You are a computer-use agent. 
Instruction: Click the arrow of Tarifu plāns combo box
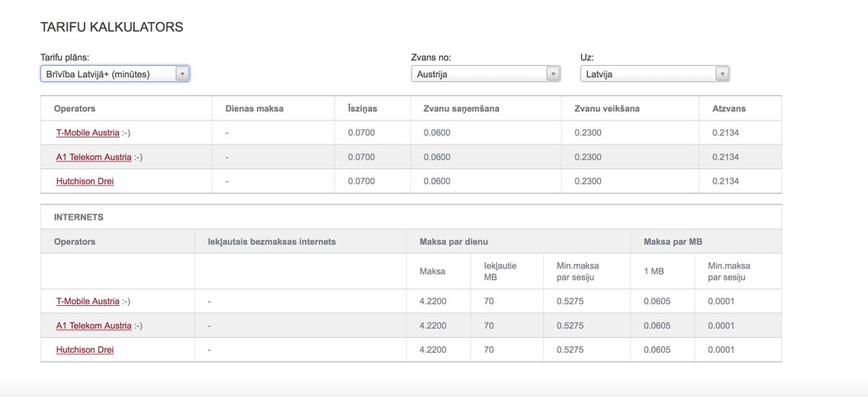point(182,74)
